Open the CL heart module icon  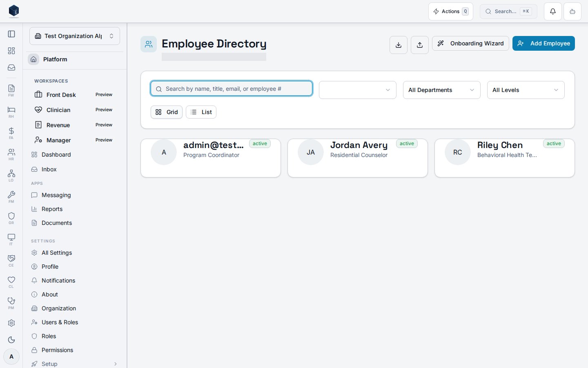pyautogui.click(x=11, y=282)
